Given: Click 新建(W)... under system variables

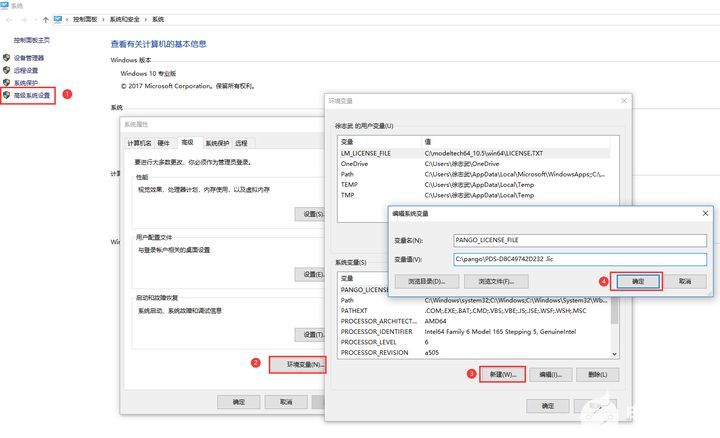Looking at the screenshot, I should [x=502, y=375].
